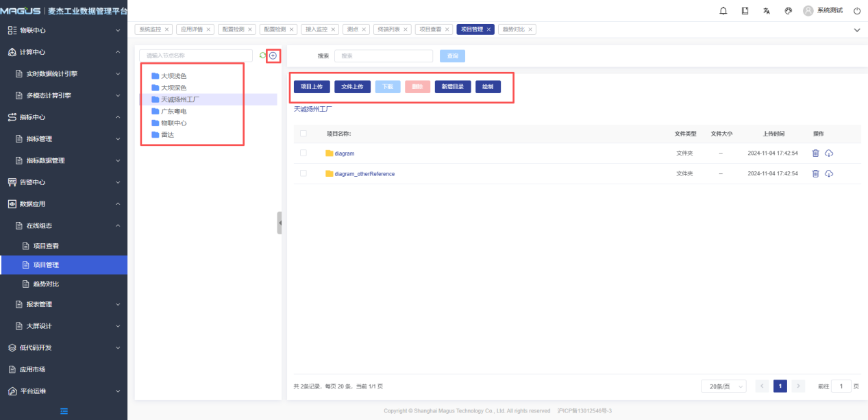
Task: Click the add node plus icon
Action: (x=273, y=55)
